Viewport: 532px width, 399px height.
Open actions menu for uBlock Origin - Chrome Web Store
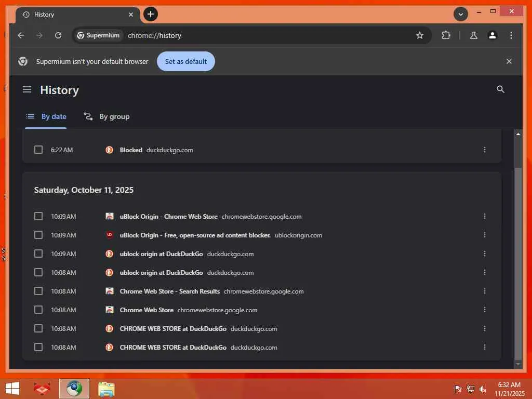click(x=485, y=216)
